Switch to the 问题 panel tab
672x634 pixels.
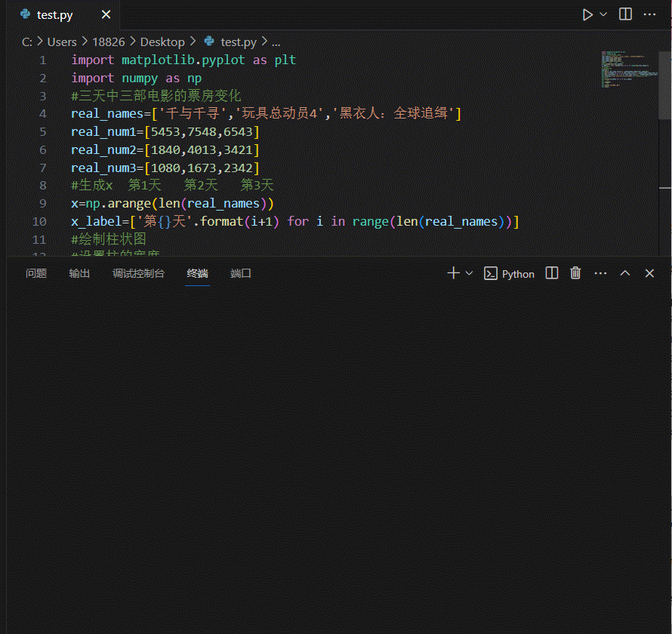pos(36,273)
